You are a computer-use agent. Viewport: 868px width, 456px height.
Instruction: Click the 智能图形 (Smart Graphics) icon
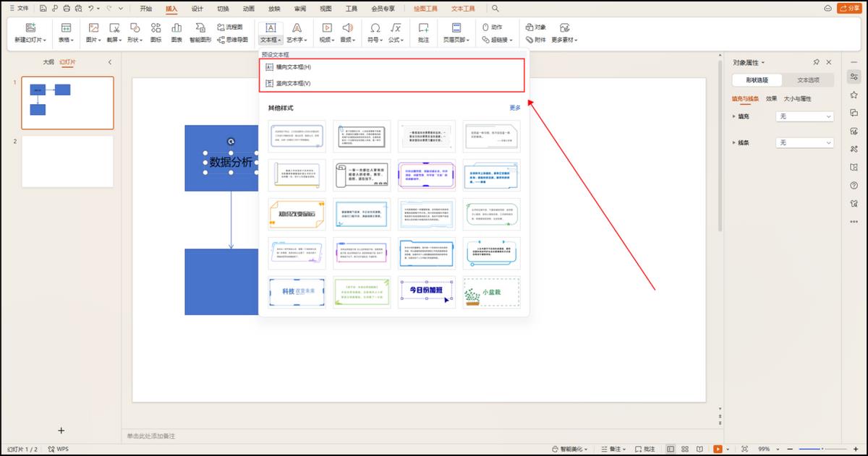tap(200, 27)
